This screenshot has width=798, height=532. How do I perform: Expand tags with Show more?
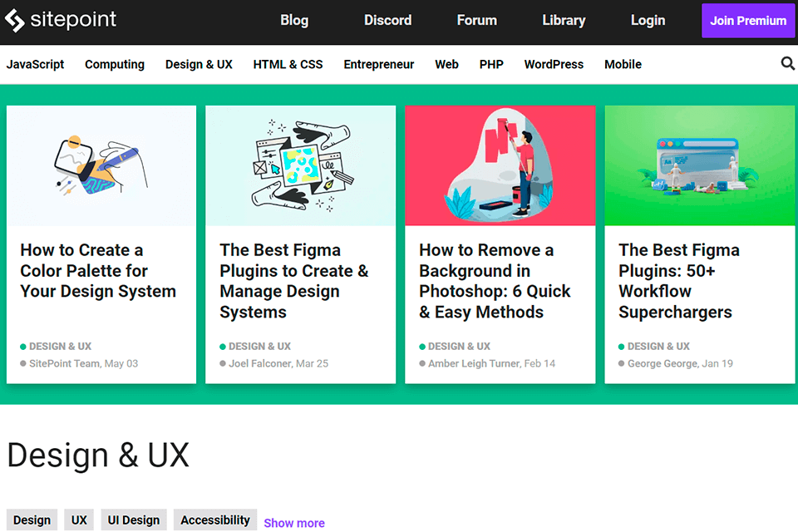[294, 523]
